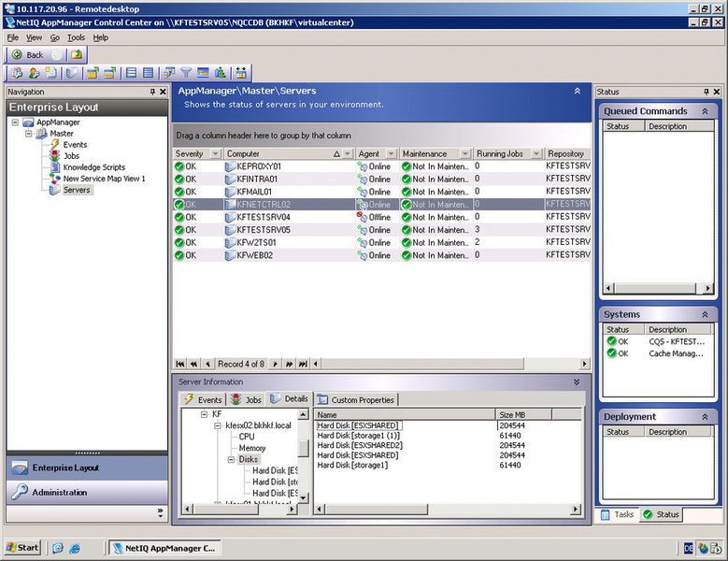728x561 pixels.
Task: Open the Custom Properties tab
Action: (356, 400)
